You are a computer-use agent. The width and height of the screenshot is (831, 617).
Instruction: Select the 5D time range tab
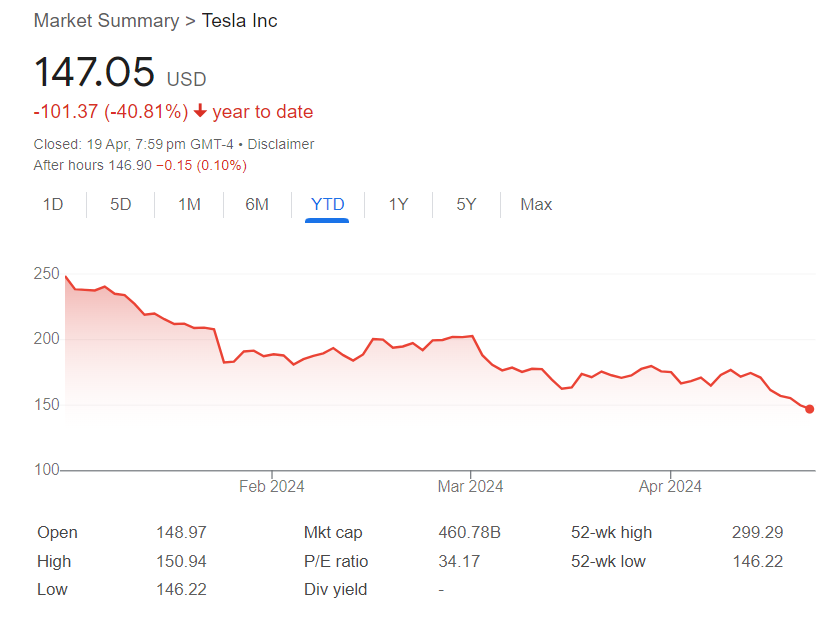[121, 204]
